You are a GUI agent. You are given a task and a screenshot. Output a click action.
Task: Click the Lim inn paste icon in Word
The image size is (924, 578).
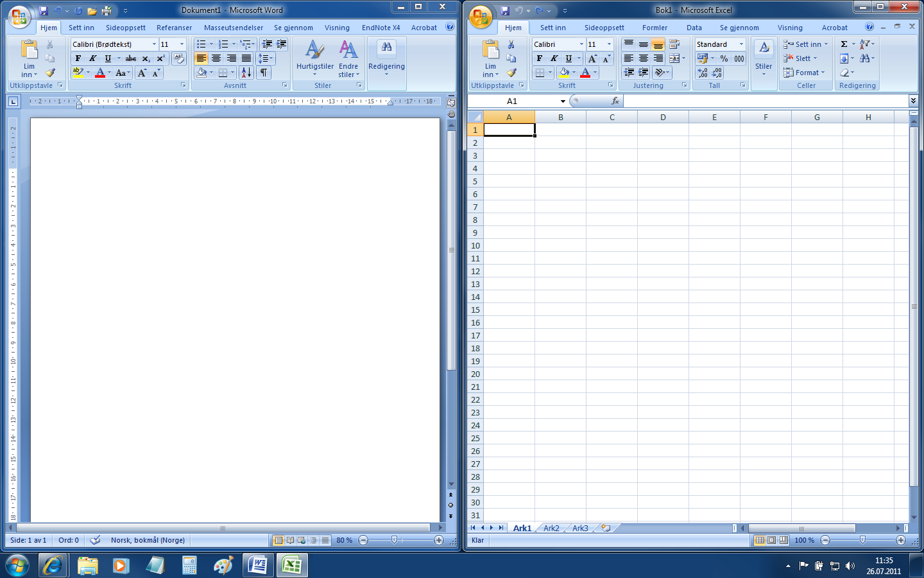click(30, 50)
